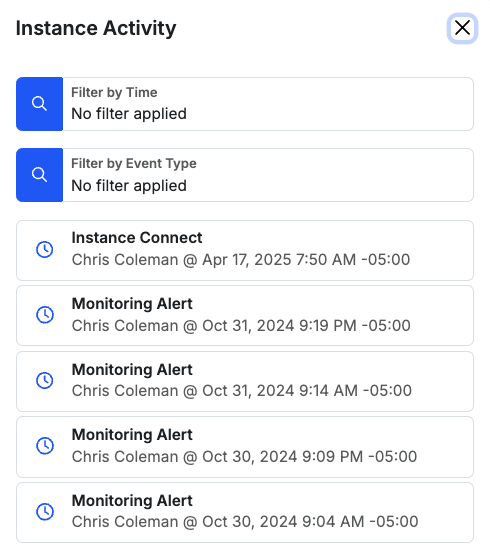Viewport: 490px width, 554px height.
Task: Click the clock icon beside Instance Connect
Action: [45, 249]
